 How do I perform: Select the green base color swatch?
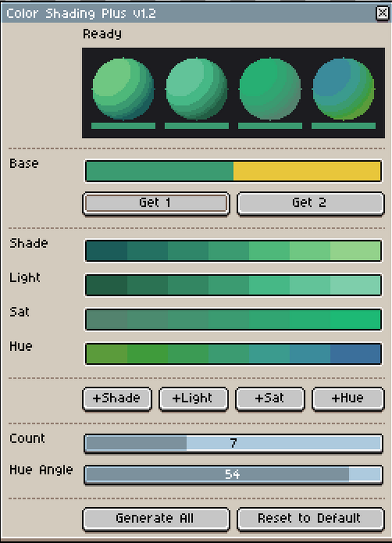click(x=160, y=171)
